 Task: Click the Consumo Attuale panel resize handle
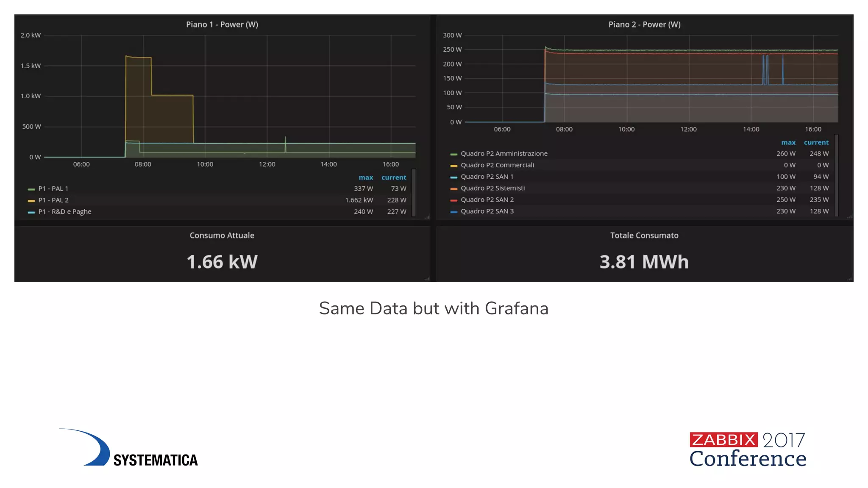pos(427,279)
